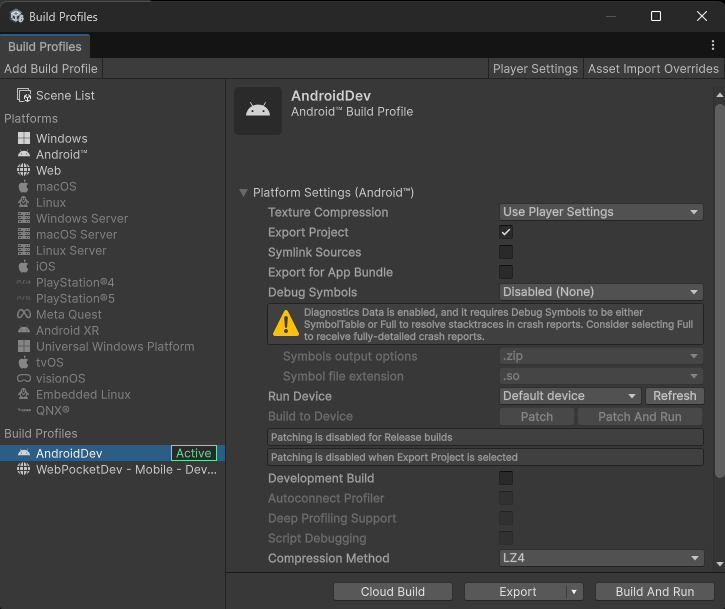Click the macOS apple icon
The width and height of the screenshot is (725, 609).
click(24, 186)
